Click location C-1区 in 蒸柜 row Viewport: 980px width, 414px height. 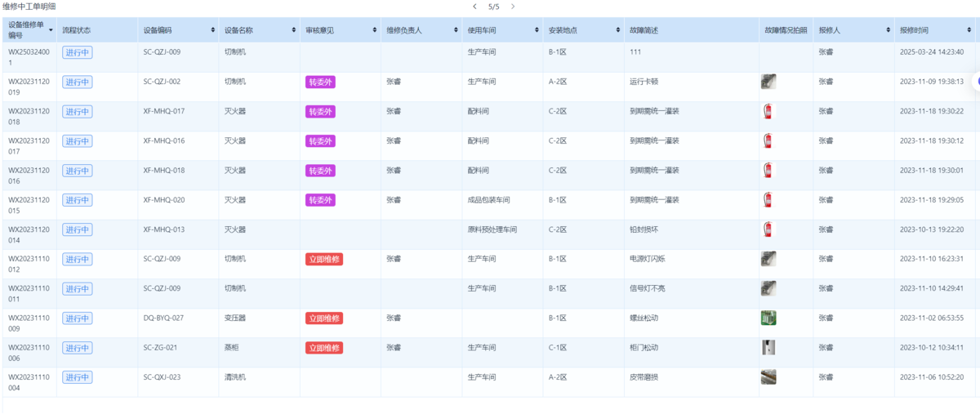(x=558, y=348)
